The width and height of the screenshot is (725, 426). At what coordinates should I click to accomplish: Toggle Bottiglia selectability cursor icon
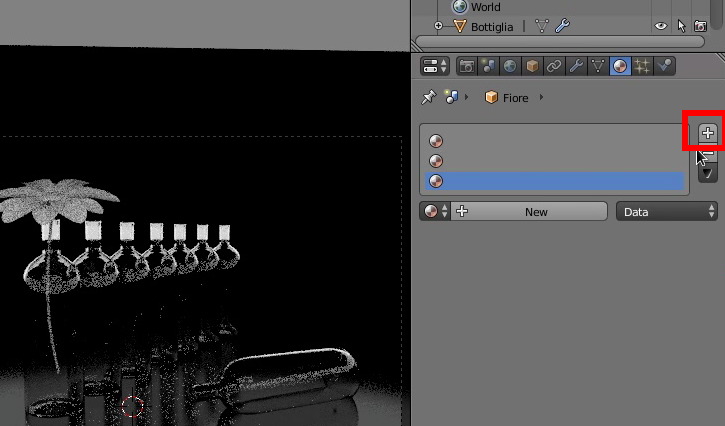[681, 26]
